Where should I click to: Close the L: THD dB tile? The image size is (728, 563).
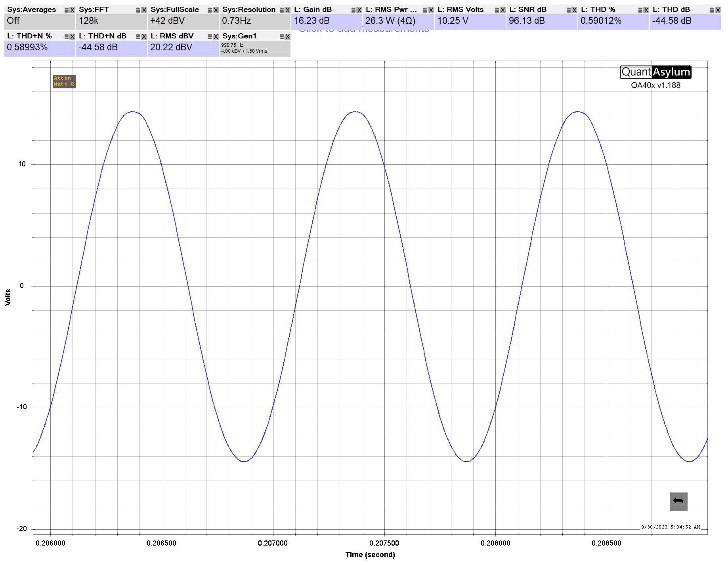(718, 10)
